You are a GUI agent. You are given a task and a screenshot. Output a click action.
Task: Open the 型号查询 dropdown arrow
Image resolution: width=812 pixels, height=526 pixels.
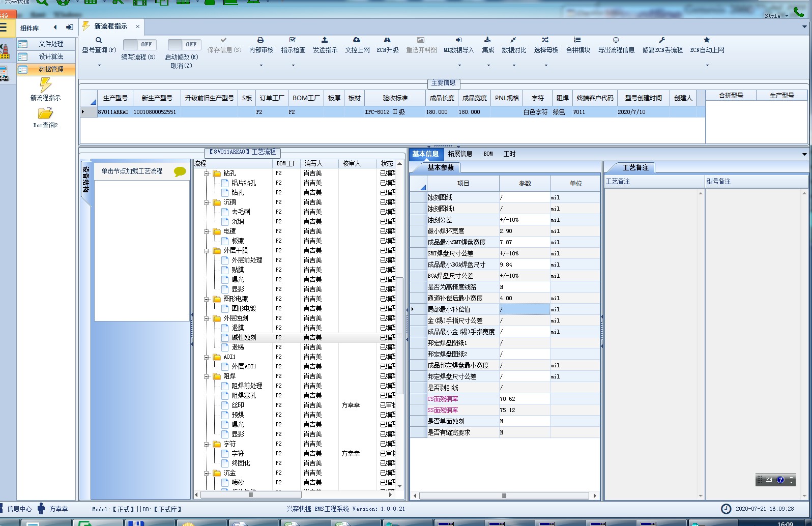click(x=99, y=65)
